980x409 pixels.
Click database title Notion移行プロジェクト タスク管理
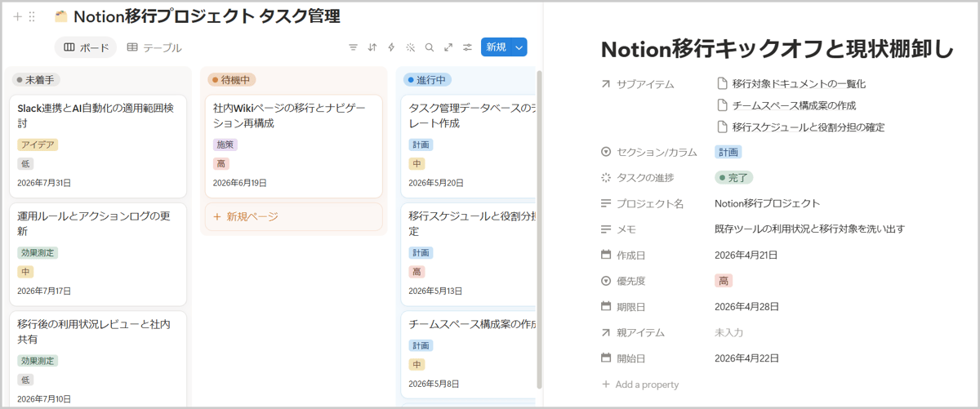pos(207,16)
